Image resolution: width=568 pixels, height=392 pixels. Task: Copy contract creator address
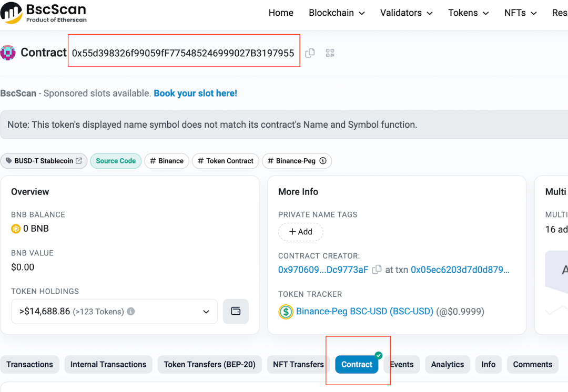click(377, 270)
